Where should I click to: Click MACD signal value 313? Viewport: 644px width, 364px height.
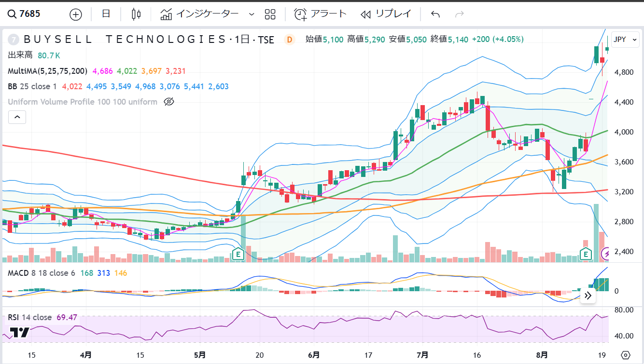pos(104,273)
